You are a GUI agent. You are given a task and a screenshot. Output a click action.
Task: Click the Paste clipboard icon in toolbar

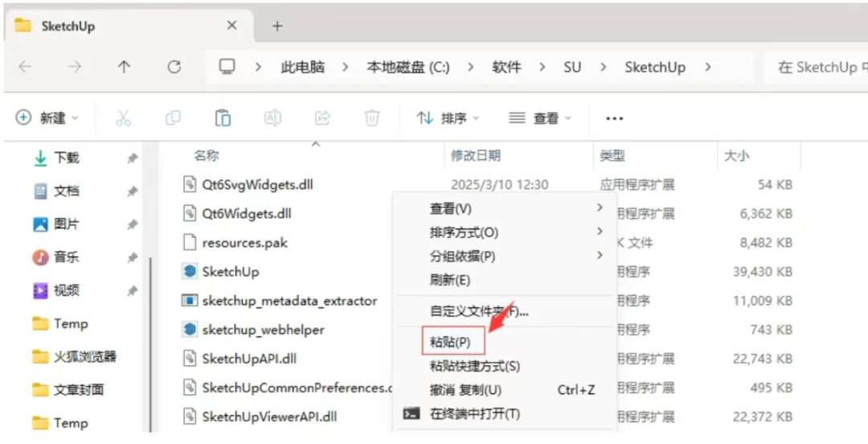click(x=223, y=118)
